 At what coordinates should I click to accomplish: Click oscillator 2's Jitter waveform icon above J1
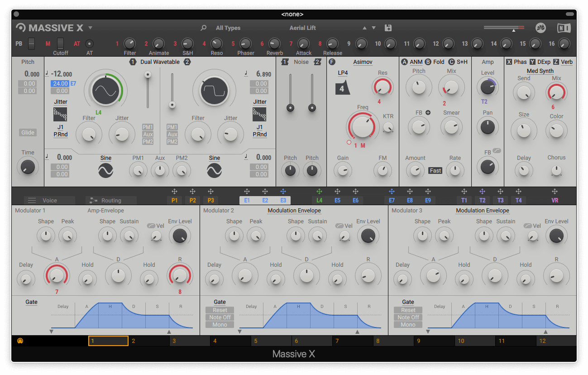pyautogui.click(x=259, y=114)
